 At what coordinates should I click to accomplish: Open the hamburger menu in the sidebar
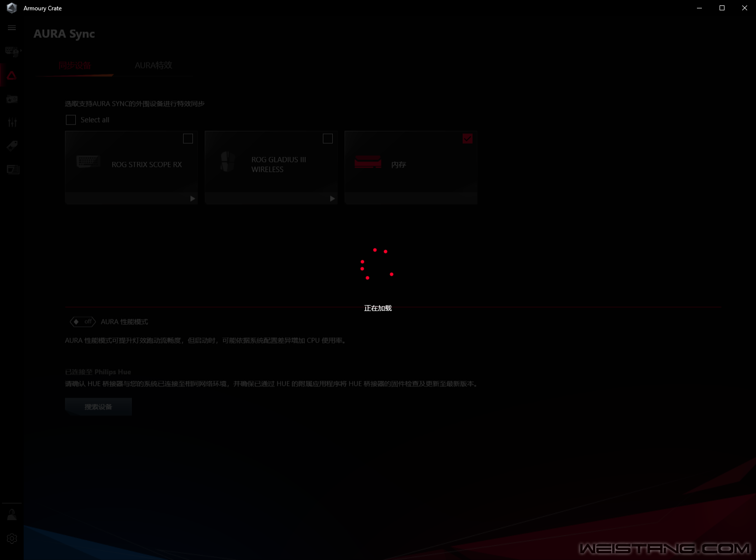click(12, 28)
